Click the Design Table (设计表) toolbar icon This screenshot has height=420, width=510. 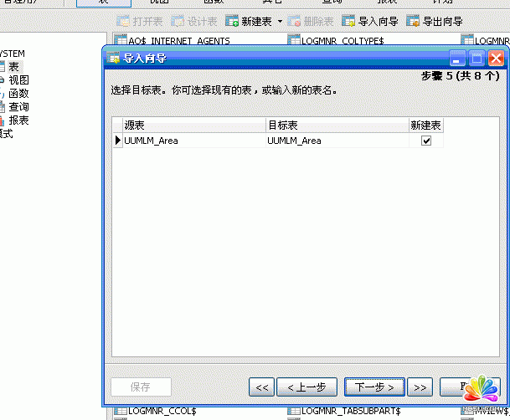coord(178,21)
